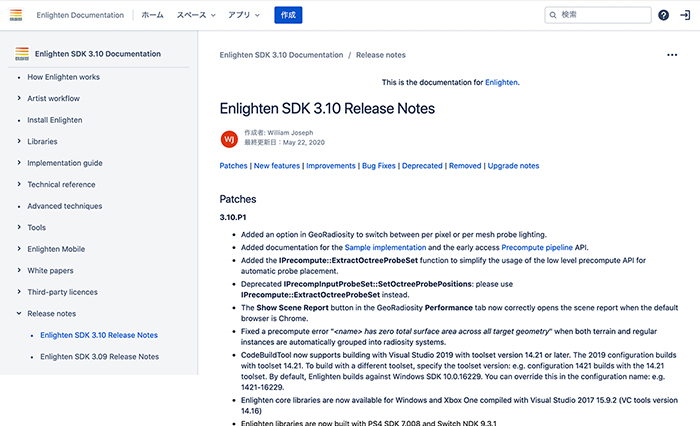Click the Enlighten SDK space logo in sidebar
This screenshot has width=700, height=426.
(22, 53)
